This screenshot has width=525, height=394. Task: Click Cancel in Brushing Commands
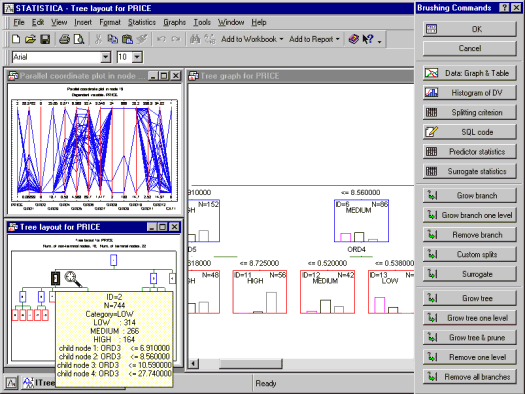tap(469, 49)
